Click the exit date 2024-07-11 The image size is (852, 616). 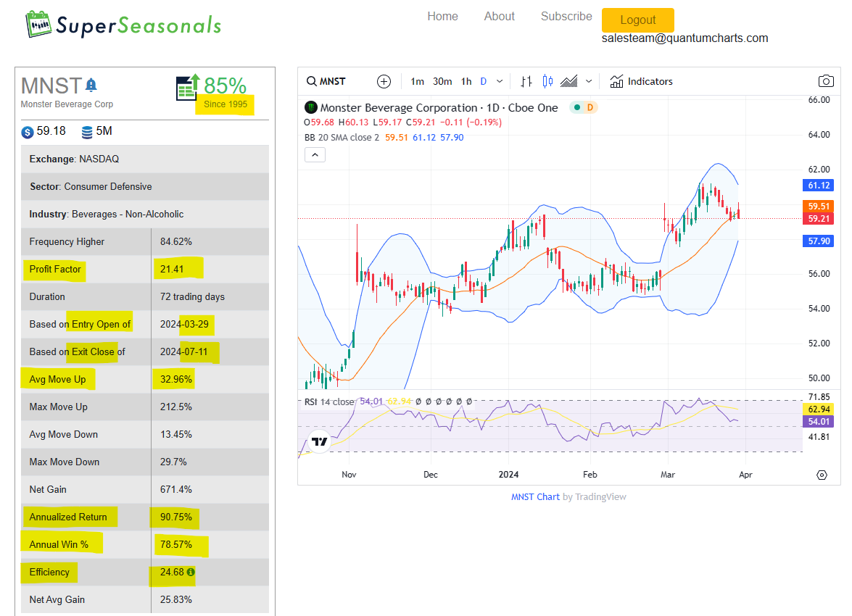[183, 352]
